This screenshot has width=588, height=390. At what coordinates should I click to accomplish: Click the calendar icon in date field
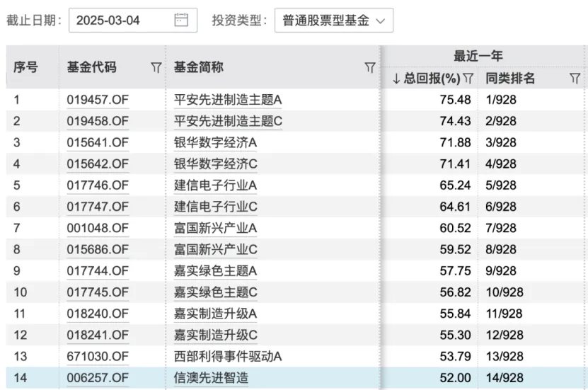pos(181,21)
